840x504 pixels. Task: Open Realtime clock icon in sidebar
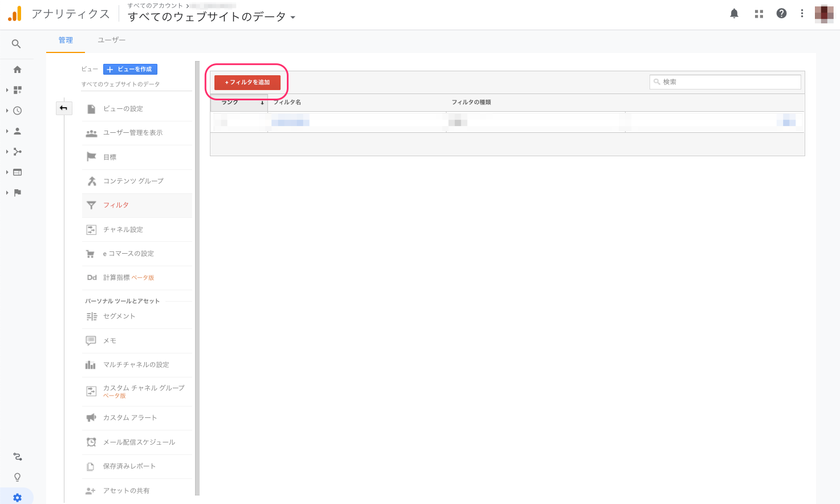(x=17, y=111)
